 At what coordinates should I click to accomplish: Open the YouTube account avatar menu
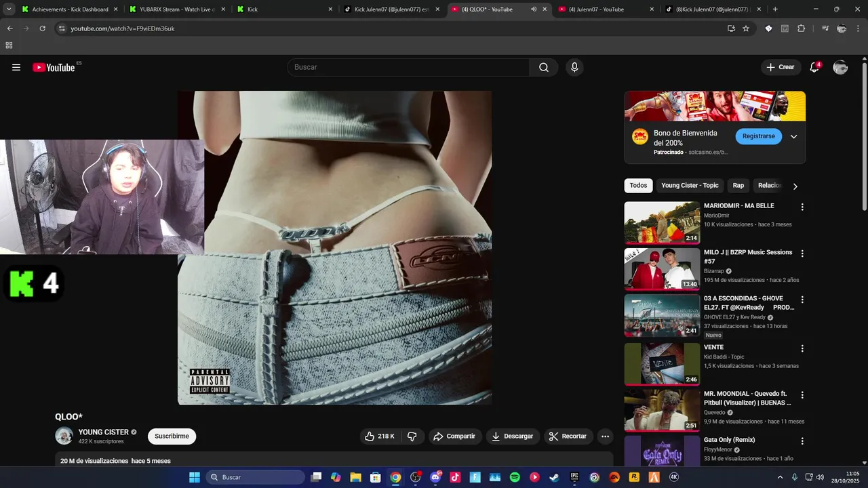pos(840,67)
